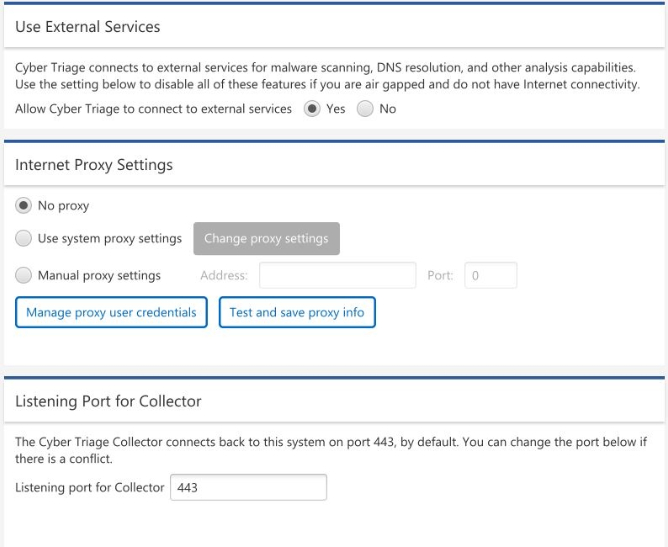Screen dimensions: 668x547
Task: Select Yes to allow external services
Action: 313,109
